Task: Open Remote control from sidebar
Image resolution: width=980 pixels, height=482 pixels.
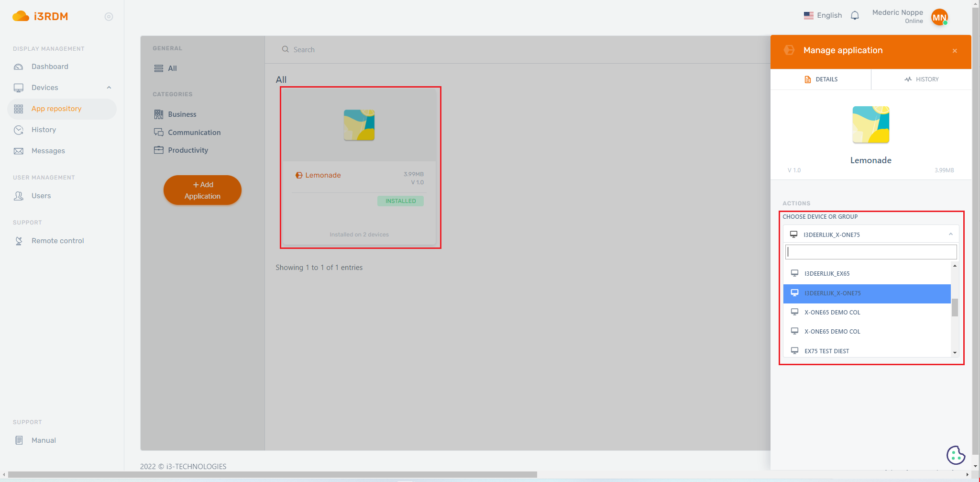Action: (57, 241)
